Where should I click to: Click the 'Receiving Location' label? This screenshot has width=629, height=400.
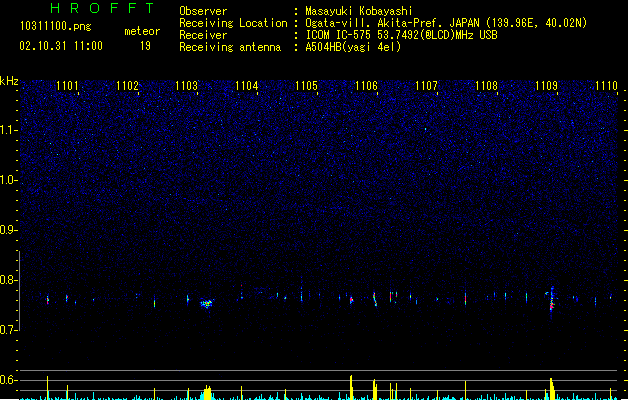pos(233,23)
